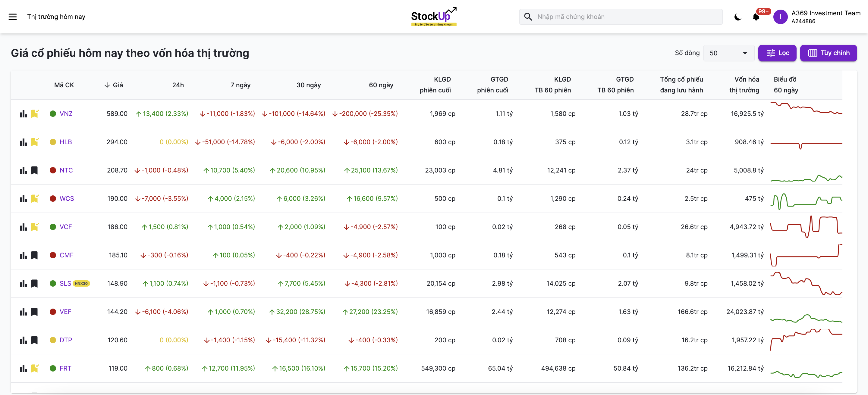Click A369 Investment Team account name
The height and width of the screenshot is (395, 868).
click(826, 13)
